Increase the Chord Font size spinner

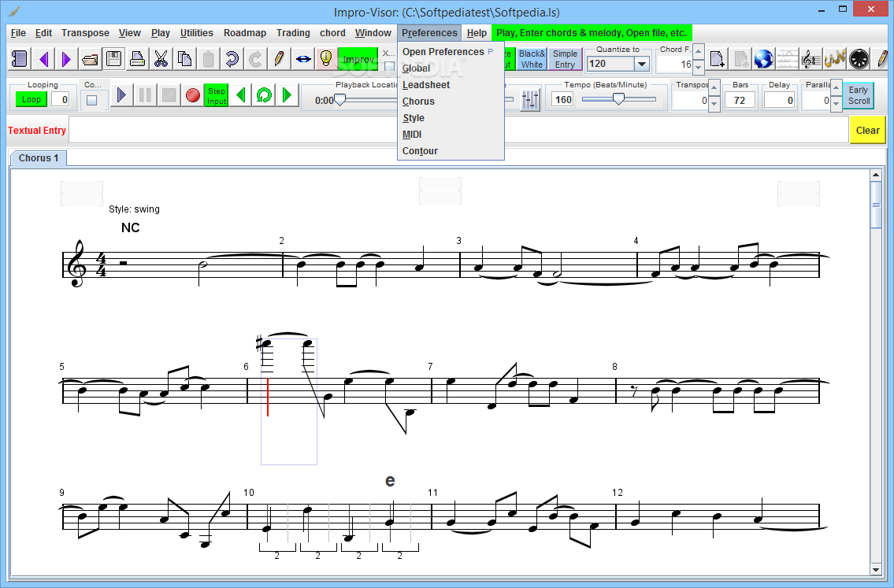point(699,53)
